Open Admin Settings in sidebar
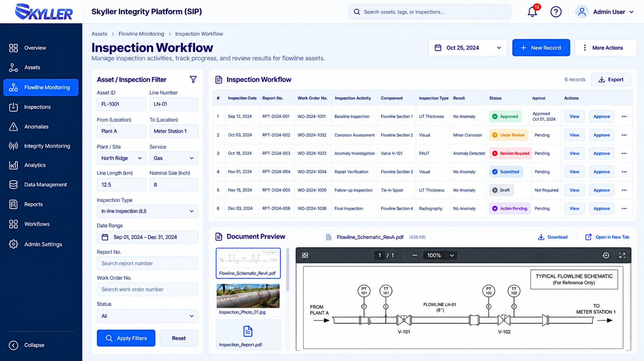644x361 pixels. tap(41, 244)
